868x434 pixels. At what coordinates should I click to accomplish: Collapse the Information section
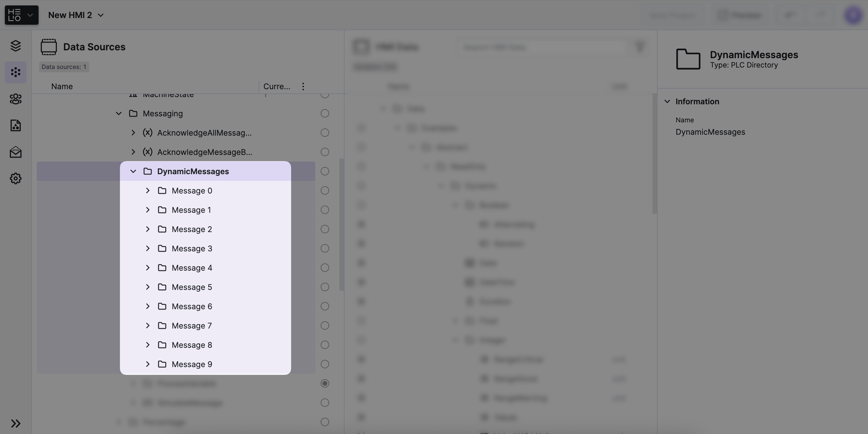point(667,102)
